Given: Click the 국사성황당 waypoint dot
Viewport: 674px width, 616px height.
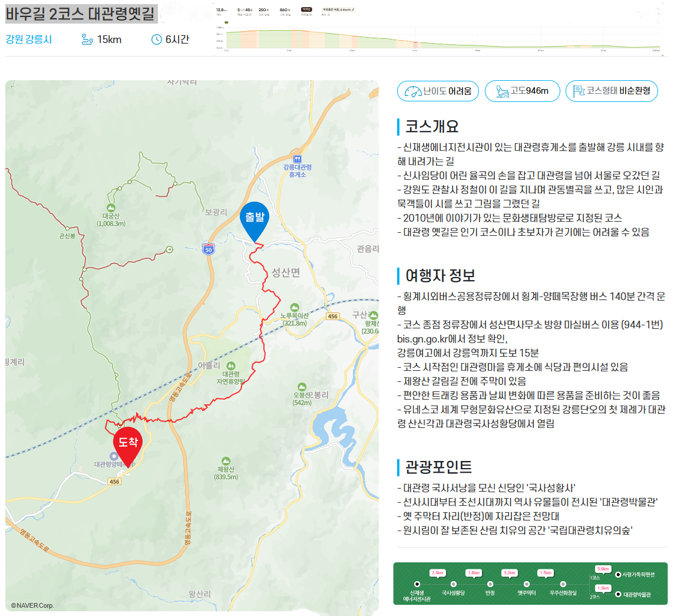Looking at the screenshot, I should click(454, 584).
